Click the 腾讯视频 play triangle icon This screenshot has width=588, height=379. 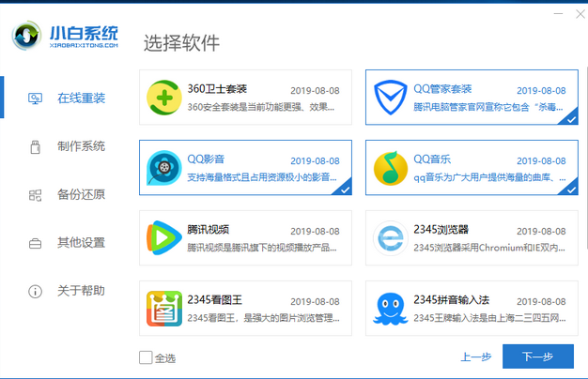(166, 237)
